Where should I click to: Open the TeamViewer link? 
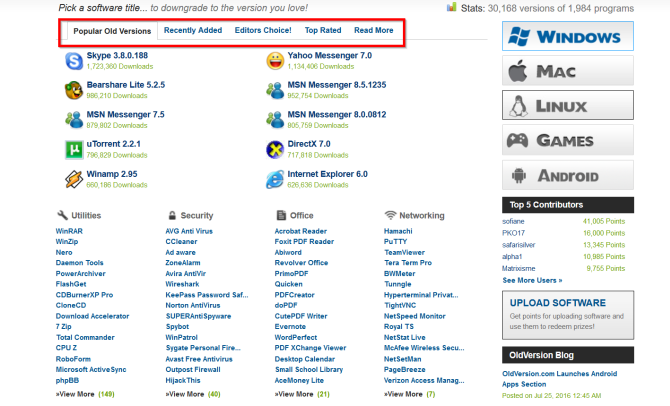point(405,253)
